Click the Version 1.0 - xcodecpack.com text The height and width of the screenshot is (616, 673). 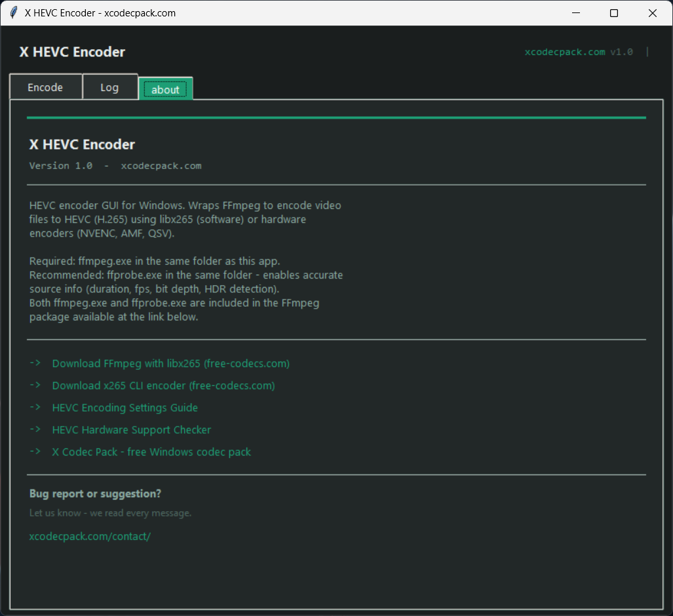[x=115, y=166]
